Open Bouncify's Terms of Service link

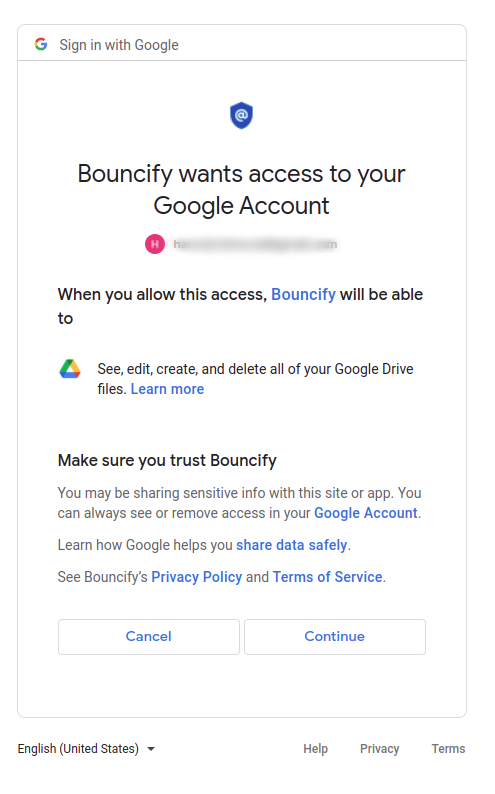[x=327, y=577]
